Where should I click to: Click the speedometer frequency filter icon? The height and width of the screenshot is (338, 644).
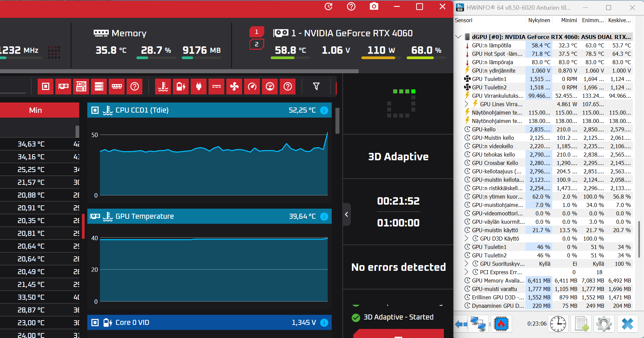252,87
